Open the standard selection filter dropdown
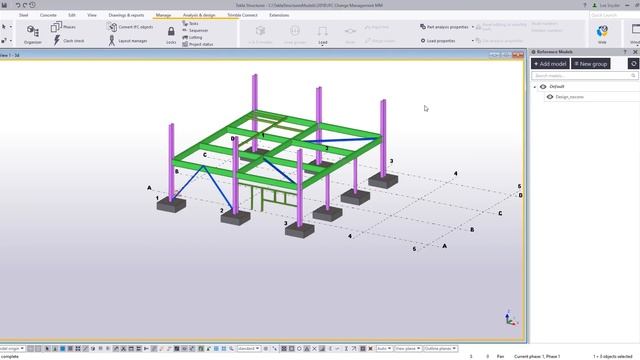This screenshot has width=640, height=360. [249, 349]
